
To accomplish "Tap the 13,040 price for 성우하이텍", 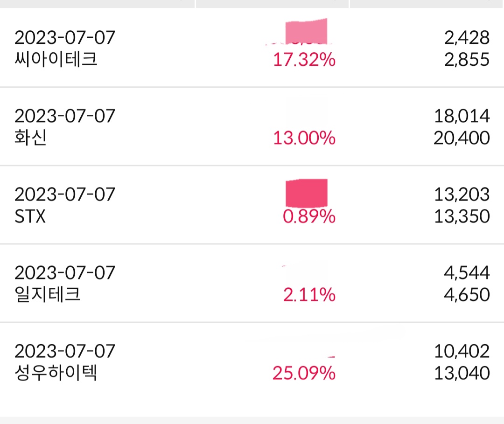I will (462, 374).
